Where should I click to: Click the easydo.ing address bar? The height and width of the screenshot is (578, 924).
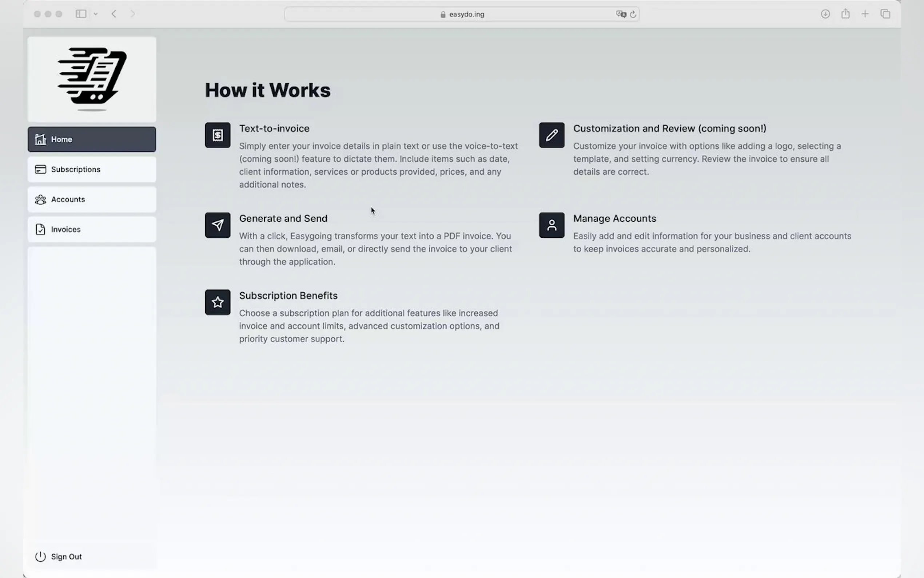[x=462, y=15]
